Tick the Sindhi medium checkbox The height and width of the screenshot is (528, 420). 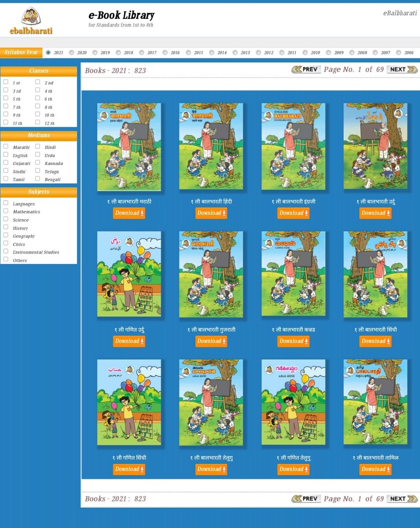tap(6, 171)
